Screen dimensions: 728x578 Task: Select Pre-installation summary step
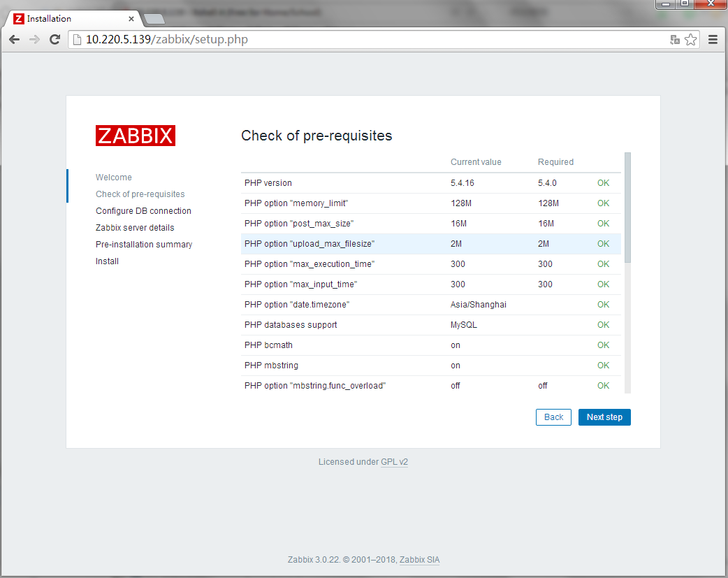144,245
